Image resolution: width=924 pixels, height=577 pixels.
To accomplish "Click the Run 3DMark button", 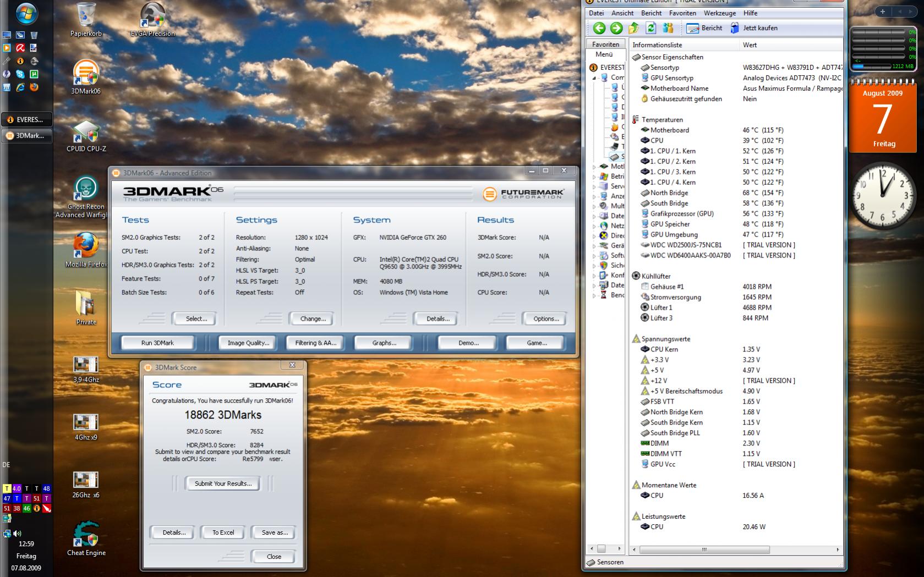I will coord(157,343).
